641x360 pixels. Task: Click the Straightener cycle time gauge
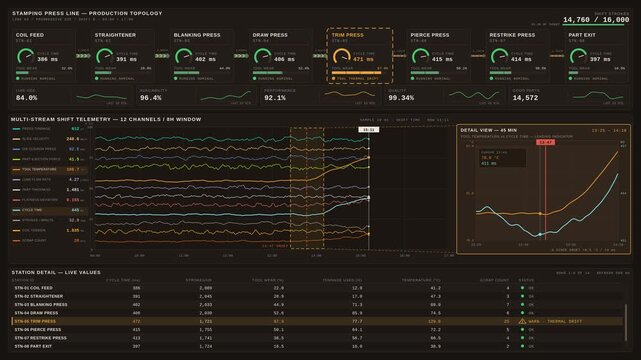click(x=104, y=56)
